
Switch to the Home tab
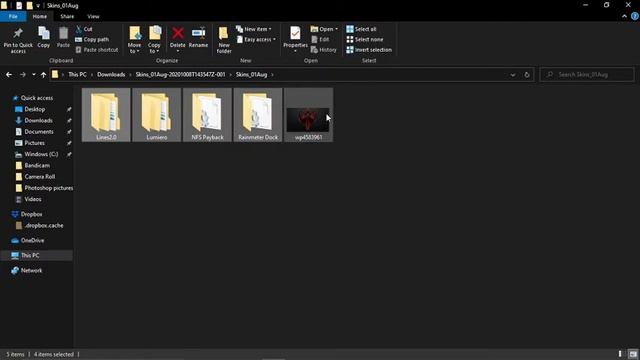click(40, 16)
